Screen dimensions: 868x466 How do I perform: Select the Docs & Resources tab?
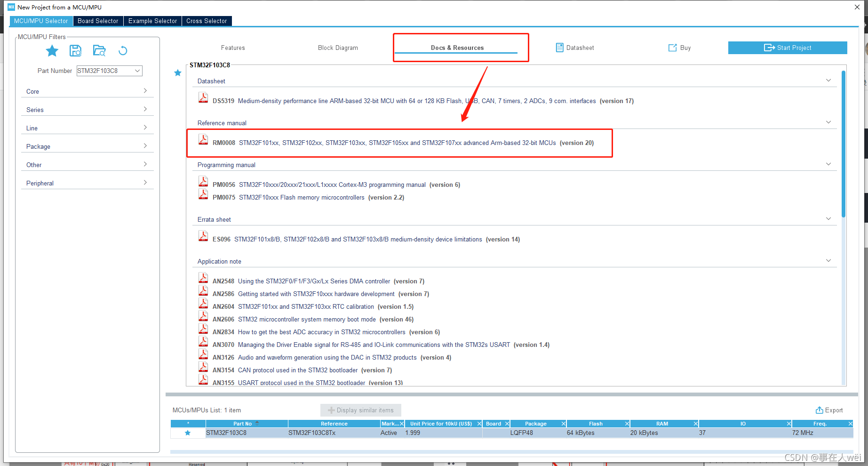pos(457,48)
